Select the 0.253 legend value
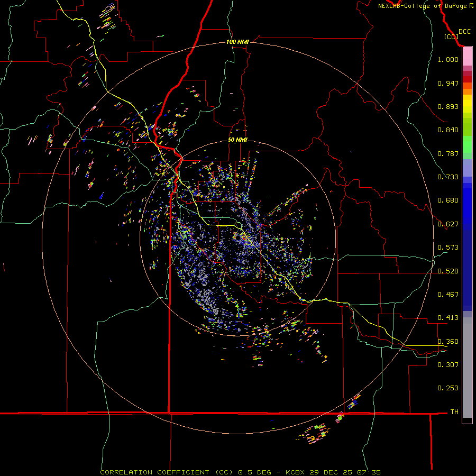This screenshot has height=476, width=476. click(448, 388)
